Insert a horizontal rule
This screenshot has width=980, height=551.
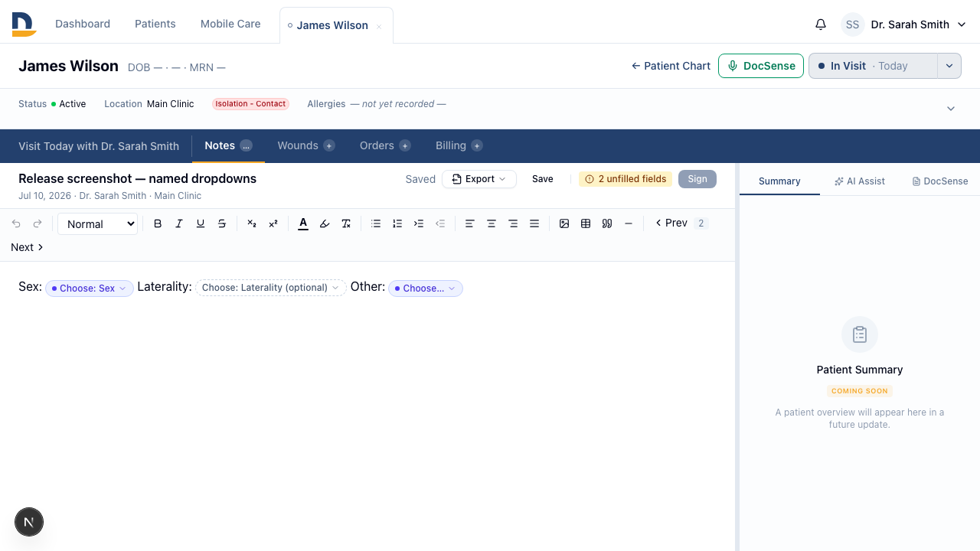629,223
